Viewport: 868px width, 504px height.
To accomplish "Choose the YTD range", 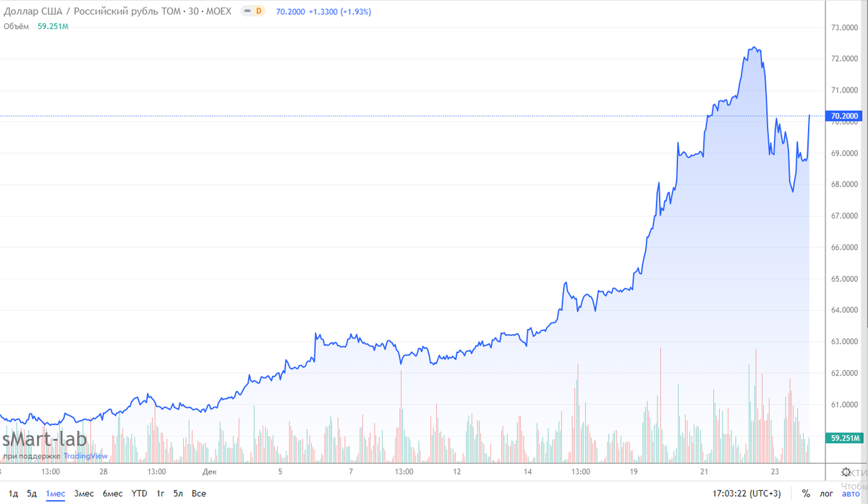I will click(x=140, y=494).
